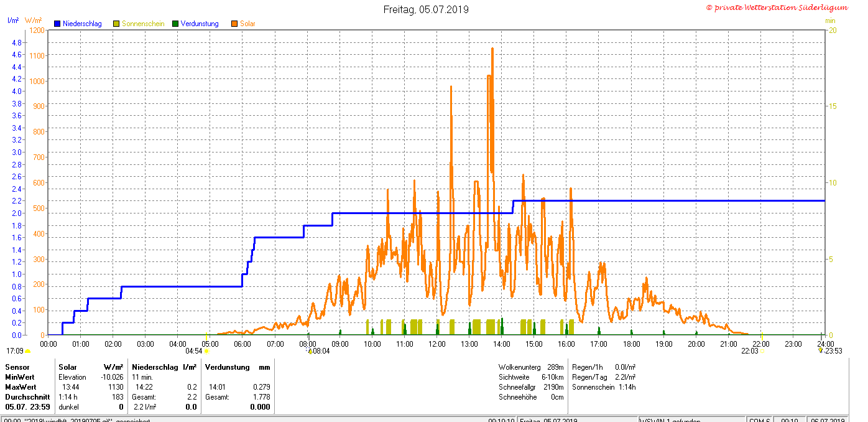Click the 24:00 time axis label
This screenshot has width=868, height=422.
(x=825, y=344)
